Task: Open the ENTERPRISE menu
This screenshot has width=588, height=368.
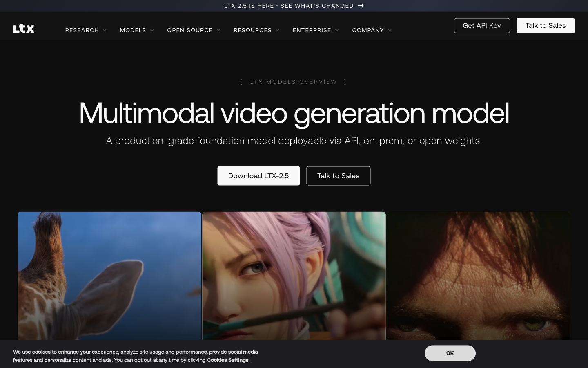Action: pyautogui.click(x=312, y=30)
